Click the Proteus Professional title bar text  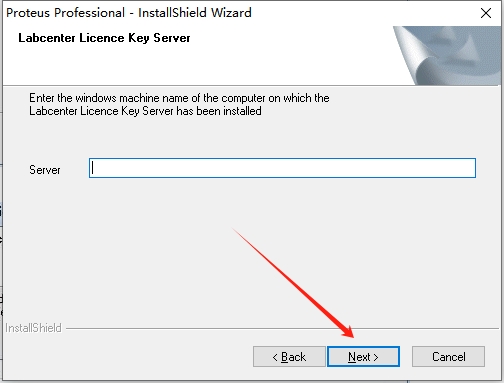point(129,13)
